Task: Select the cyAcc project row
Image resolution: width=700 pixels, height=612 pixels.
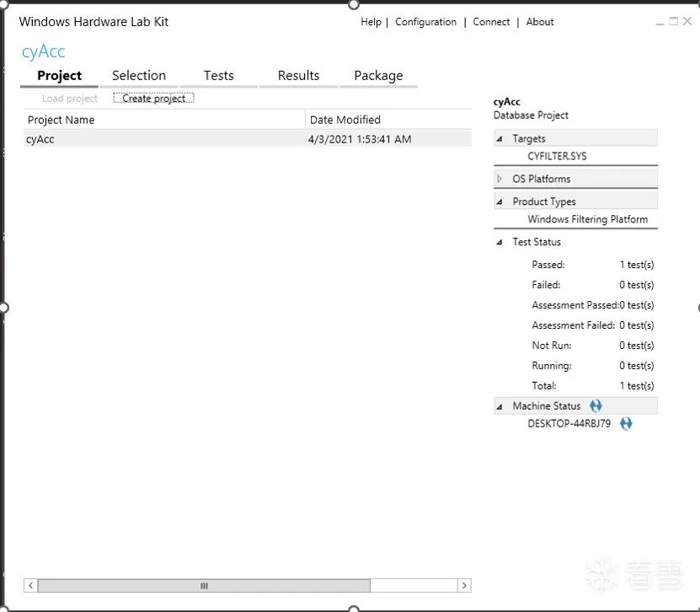Action: [x=248, y=139]
